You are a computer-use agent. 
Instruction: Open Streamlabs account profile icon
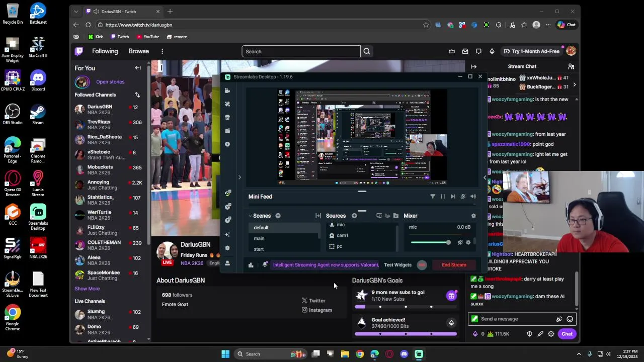227,263
